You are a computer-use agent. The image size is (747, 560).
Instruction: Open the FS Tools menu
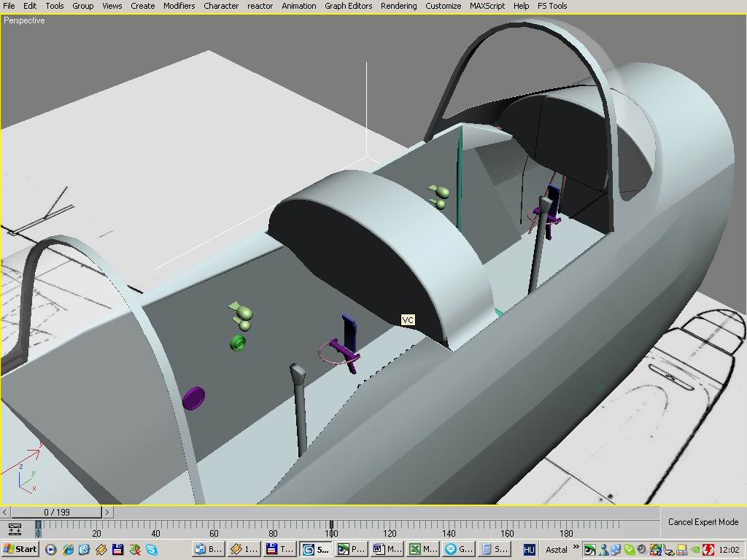pyautogui.click(x=552, y=6)
